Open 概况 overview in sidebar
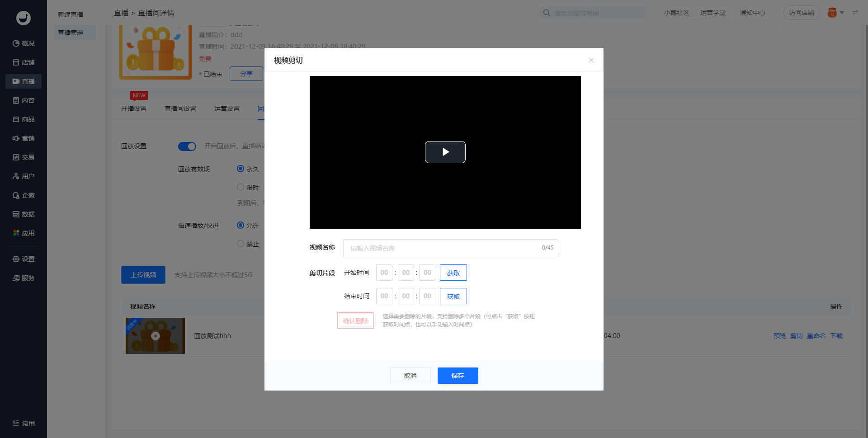This screenshot has height=438, width=868. (x=24, y=43)
